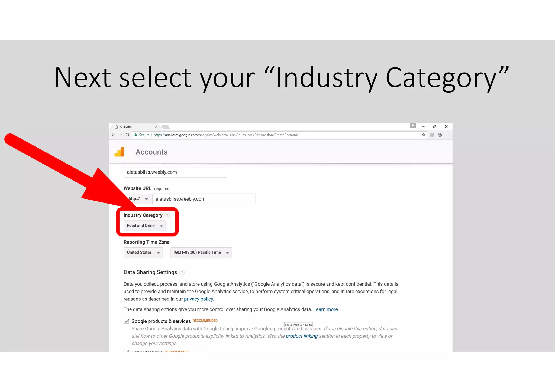Click the browser back arrow

[x=113, y=135]
